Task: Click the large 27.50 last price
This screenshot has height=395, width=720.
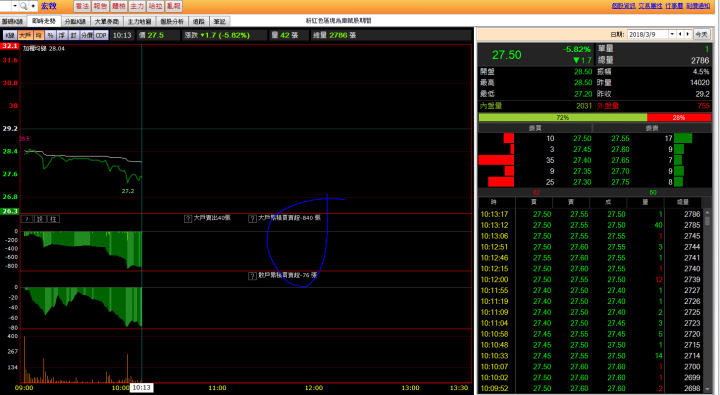Action: click(506, 55)
